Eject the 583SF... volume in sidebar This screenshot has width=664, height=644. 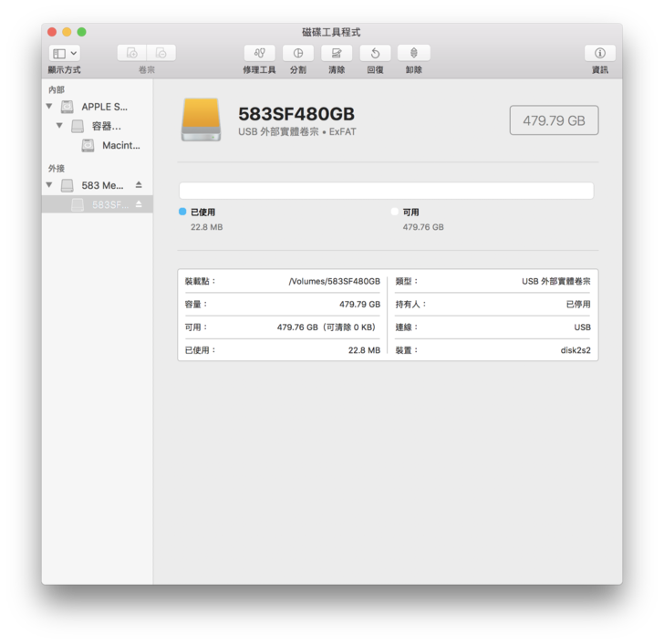(139, 204)
